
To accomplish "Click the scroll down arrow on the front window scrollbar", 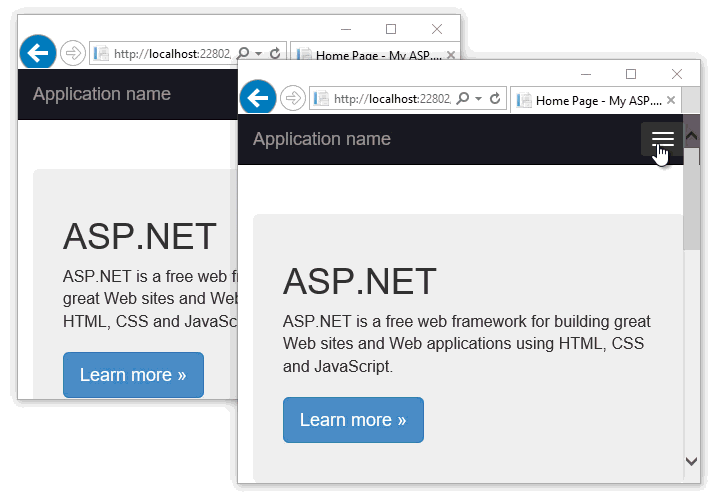I will (691, 461).
